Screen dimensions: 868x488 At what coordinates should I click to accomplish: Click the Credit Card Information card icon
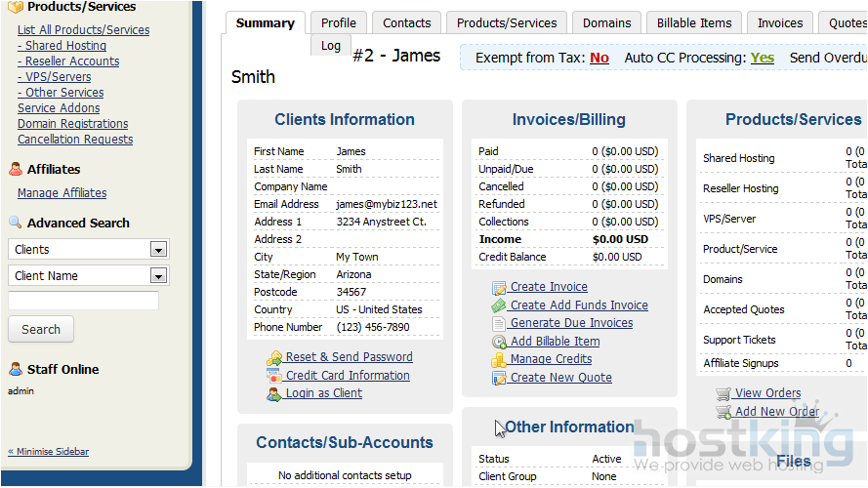[x=274, y=376]
